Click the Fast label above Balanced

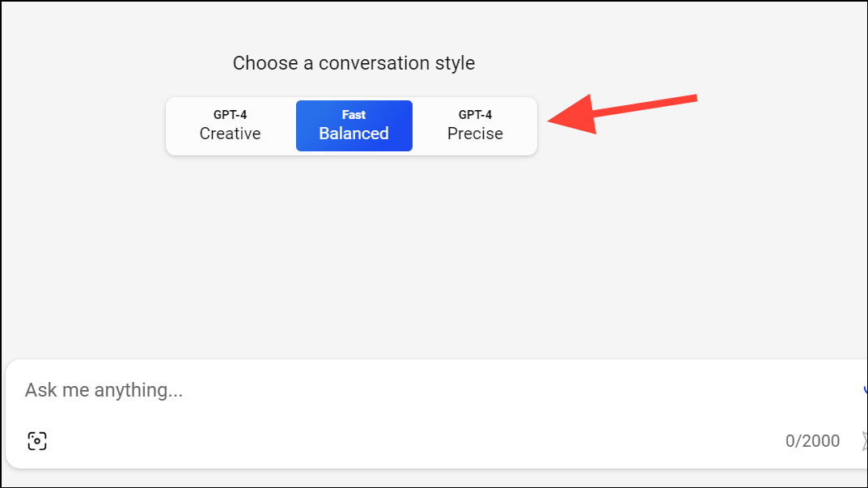point(354,115)
